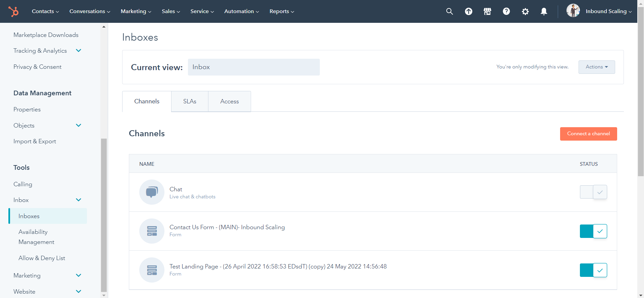Open the notifications bell icon

click(544, 11)
